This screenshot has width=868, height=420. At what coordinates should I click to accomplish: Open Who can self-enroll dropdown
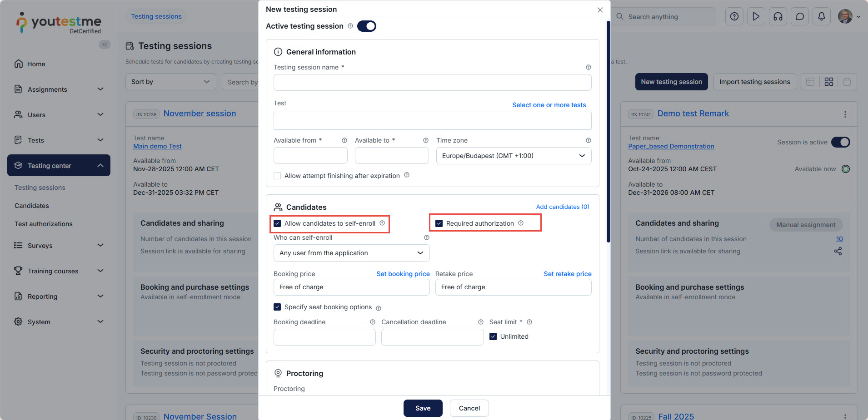click(351, 253)
